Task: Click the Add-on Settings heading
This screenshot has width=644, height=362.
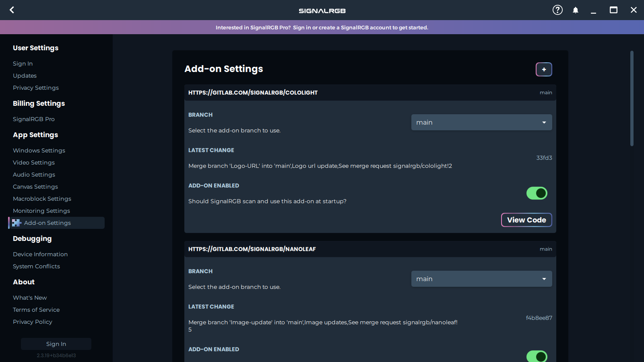Action: [x=224, y=69]
